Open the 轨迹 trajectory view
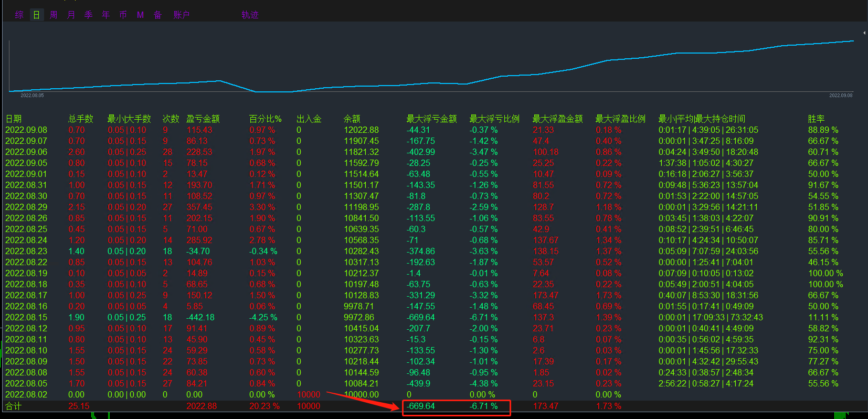Image resolution: width=868 pixels, height=419 pixels. [x=250, y=15]
